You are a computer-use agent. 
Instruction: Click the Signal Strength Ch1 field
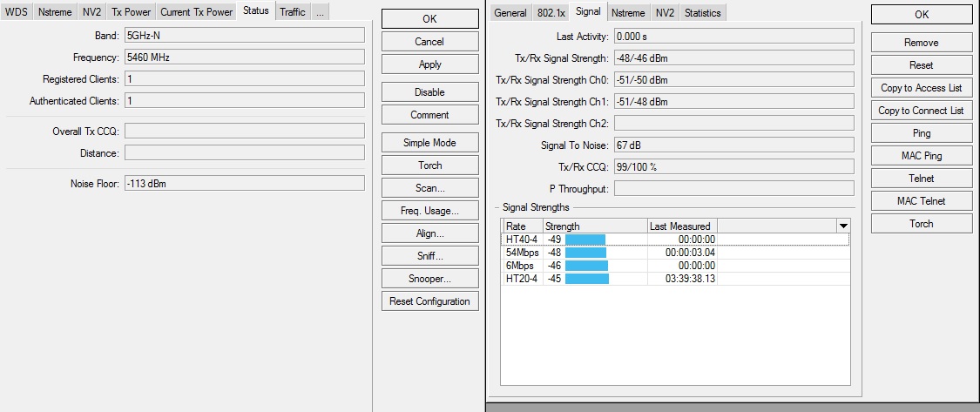(734, 101)
